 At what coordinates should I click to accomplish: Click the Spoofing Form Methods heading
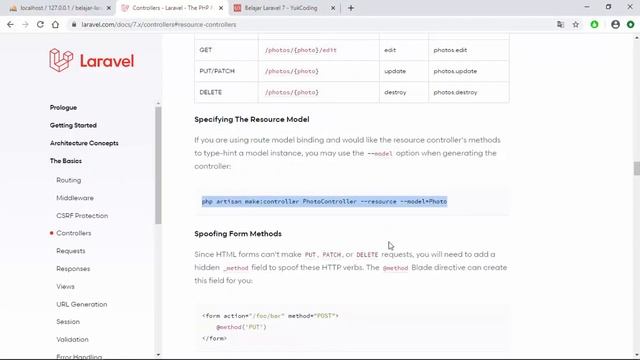click(238, 233)
